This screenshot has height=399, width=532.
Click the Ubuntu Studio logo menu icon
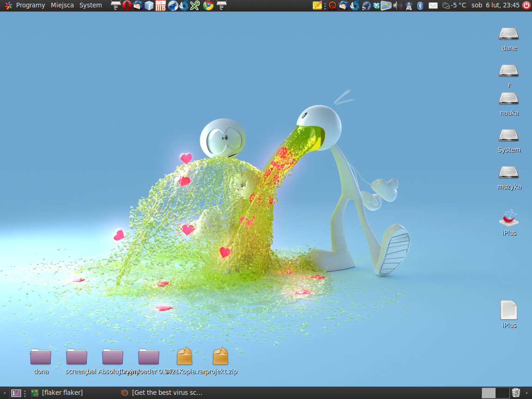8,6
